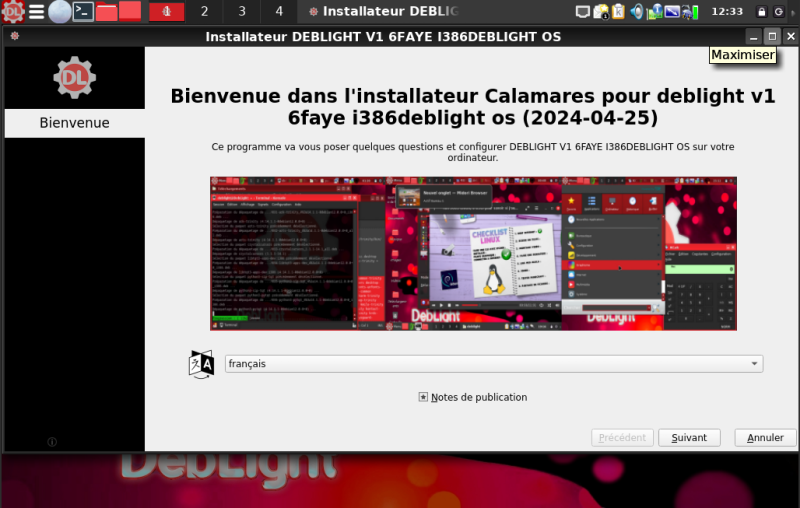Click the star icon beside Notes de publication
The width and height of the screenshot is (800, 508).
(423, 397)
